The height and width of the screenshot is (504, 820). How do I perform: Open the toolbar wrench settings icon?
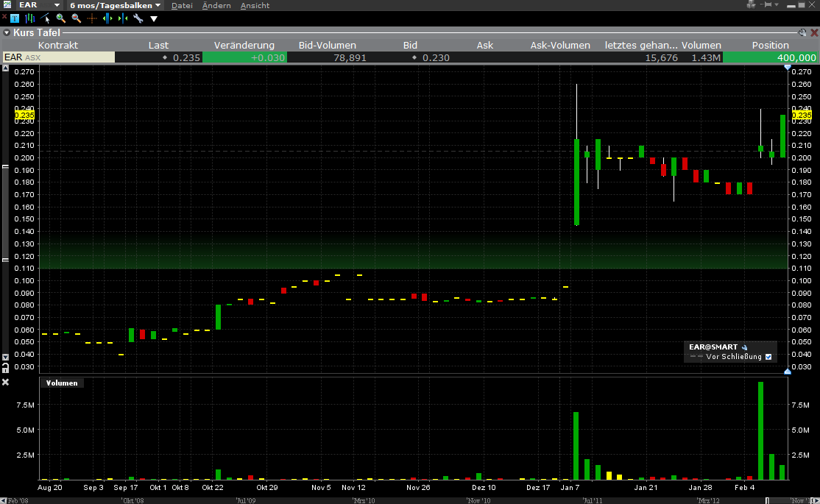point(137,18)
